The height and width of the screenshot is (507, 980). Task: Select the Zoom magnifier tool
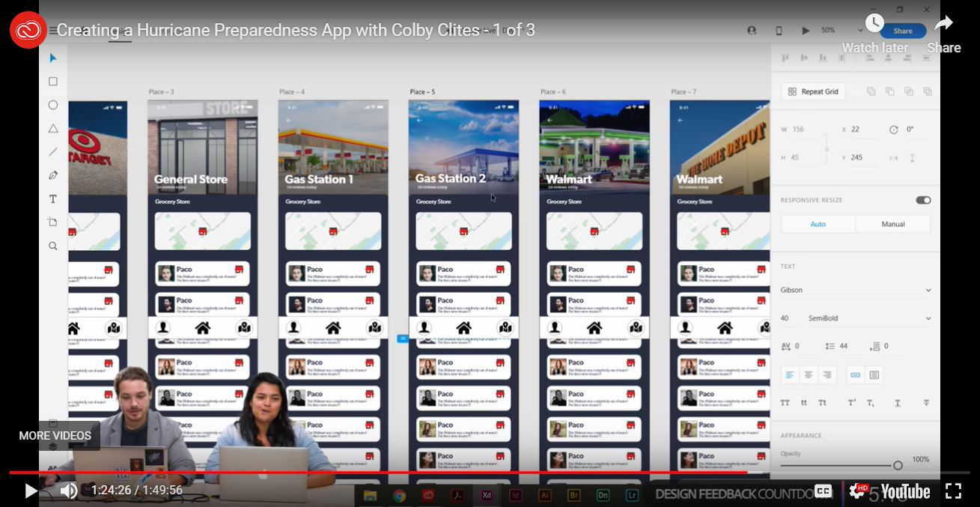coord(53,246)
